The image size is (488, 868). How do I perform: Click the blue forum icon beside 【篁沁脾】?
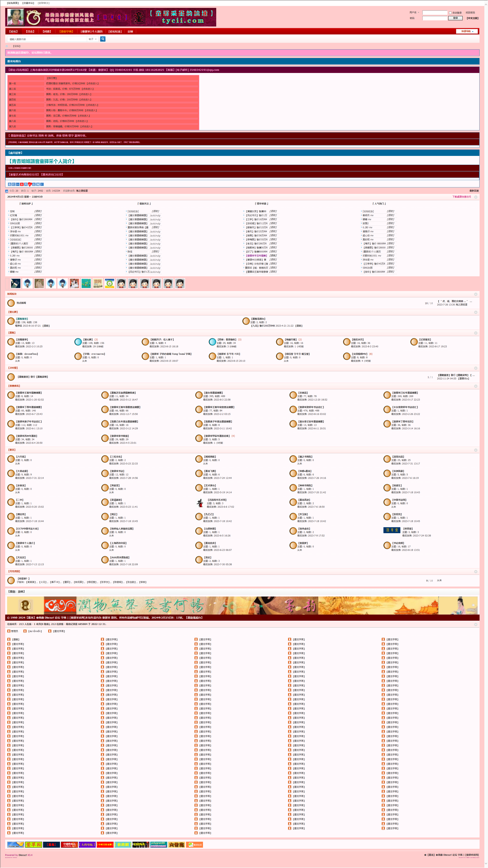pos(78,342)
